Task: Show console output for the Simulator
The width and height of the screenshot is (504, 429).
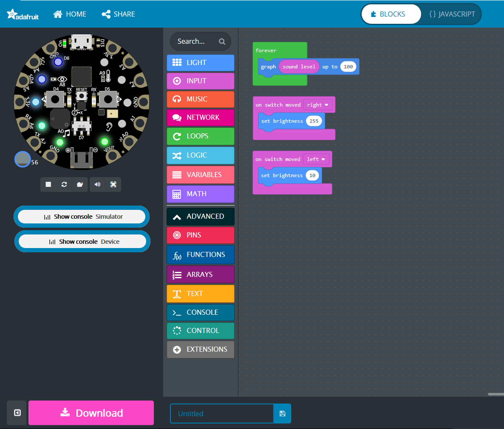Action: point(81,217)
